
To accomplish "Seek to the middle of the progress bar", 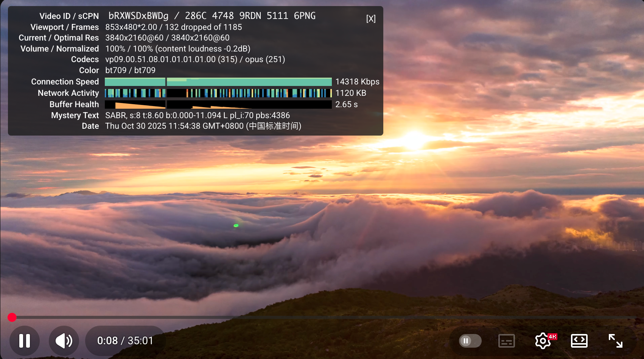I will tap(322, 317).
